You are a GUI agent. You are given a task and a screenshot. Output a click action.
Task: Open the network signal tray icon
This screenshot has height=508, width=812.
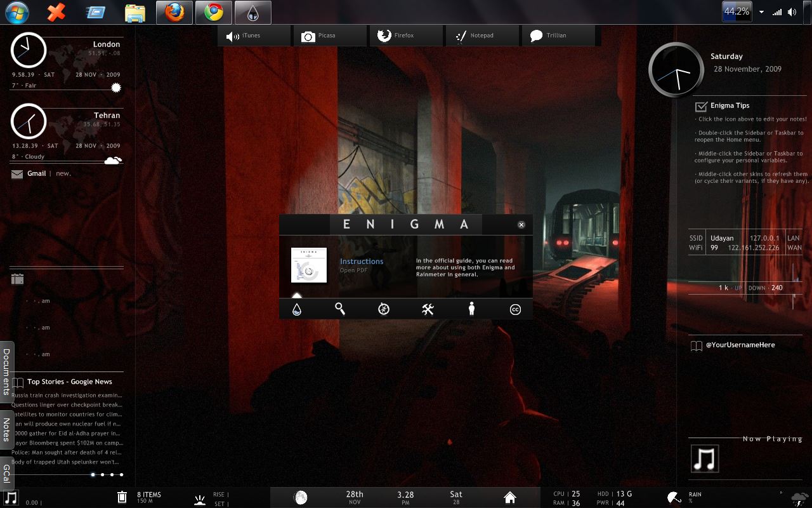click(777, 12)
